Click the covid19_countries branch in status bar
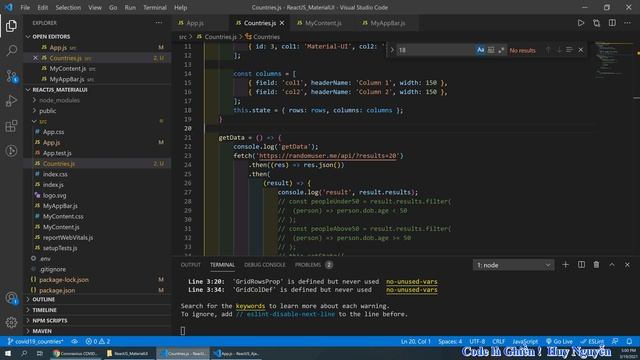 (36, 341)
